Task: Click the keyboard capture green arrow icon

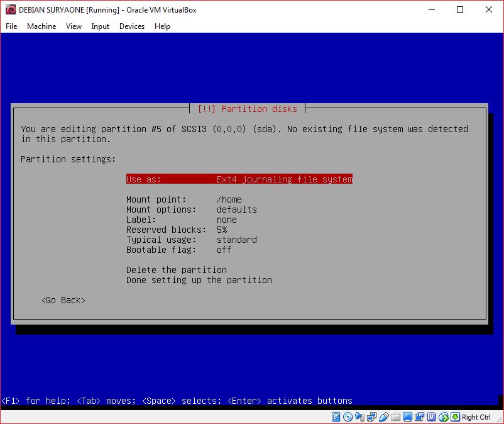Action: point(455,417)
